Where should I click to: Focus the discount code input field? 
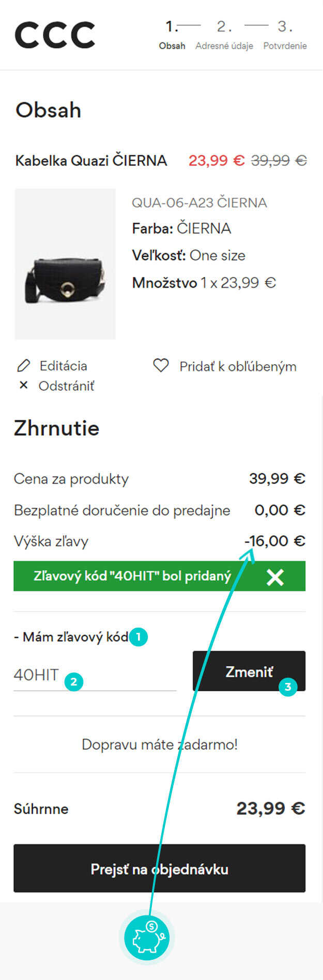click(95, 675)
